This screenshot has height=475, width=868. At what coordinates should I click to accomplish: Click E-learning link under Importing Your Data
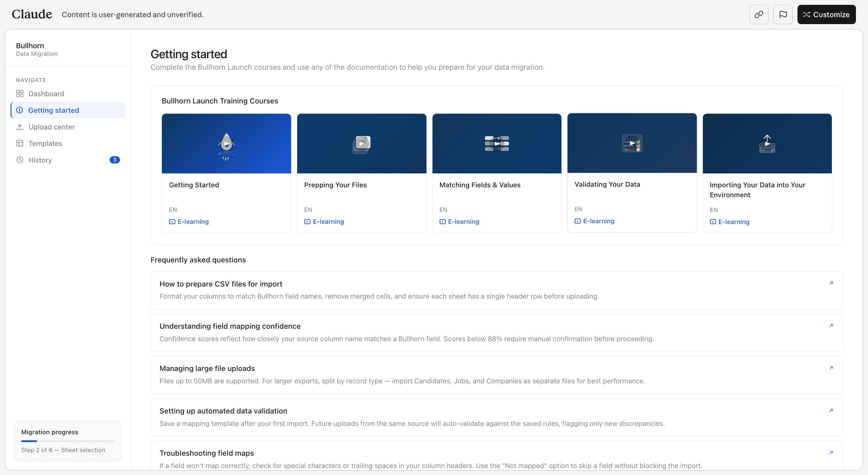[729, 222]
